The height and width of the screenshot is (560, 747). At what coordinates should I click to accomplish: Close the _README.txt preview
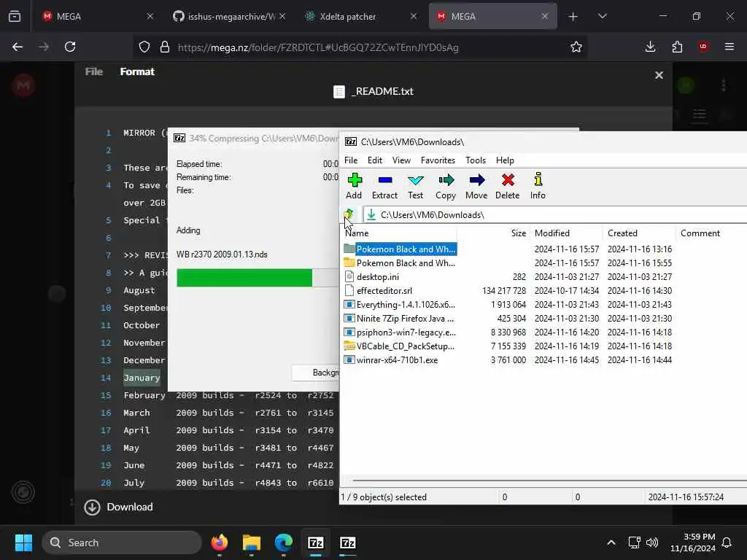click(659, 75)
